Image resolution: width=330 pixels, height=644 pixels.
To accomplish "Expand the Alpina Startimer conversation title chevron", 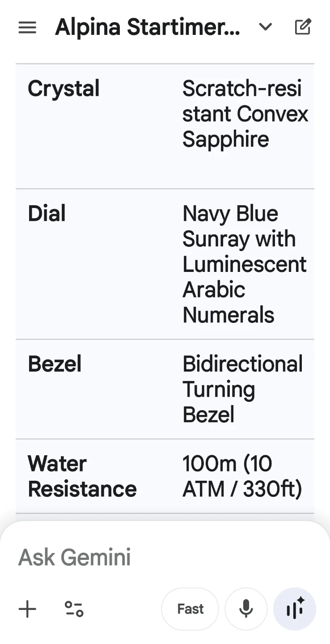I will coord(266,27).
